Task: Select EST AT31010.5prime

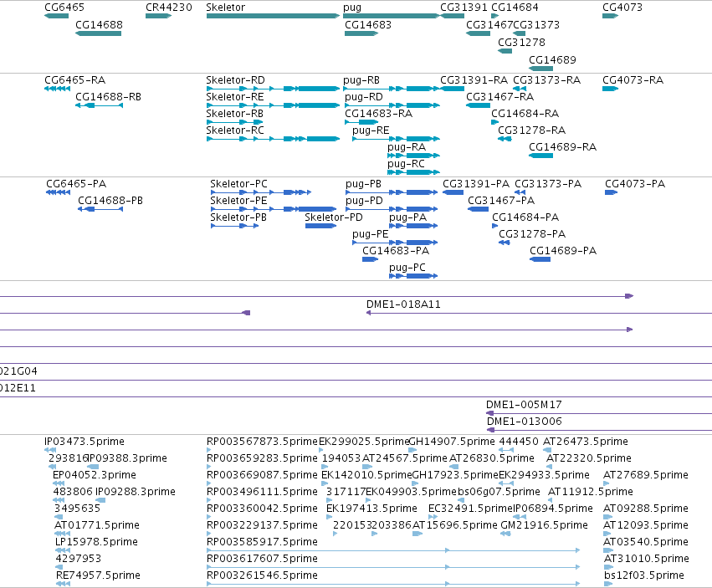Action: tap(608, 568)
